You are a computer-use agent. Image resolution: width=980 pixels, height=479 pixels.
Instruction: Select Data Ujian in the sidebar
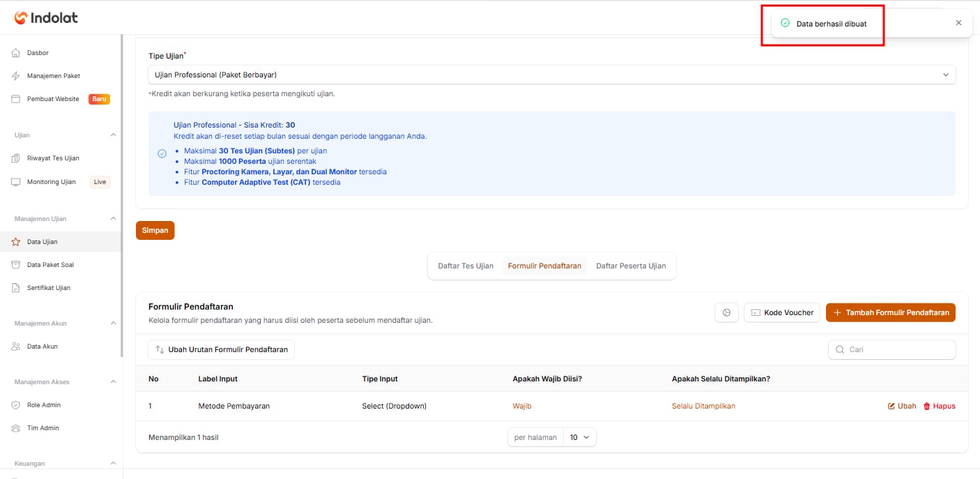(61, 242)
